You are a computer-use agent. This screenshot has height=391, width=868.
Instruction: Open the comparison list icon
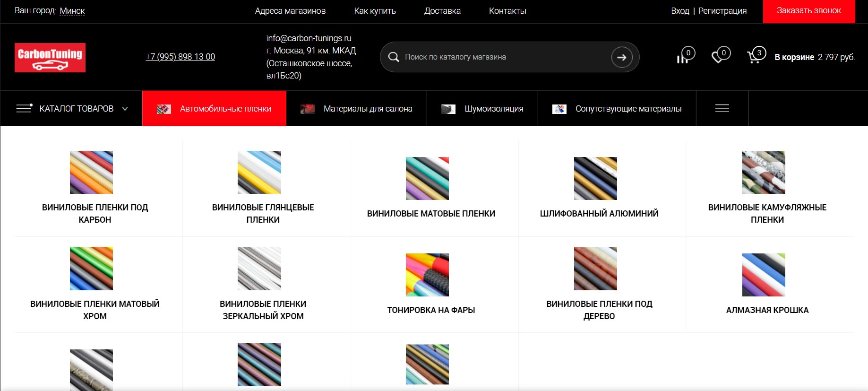tap(685, 56)
